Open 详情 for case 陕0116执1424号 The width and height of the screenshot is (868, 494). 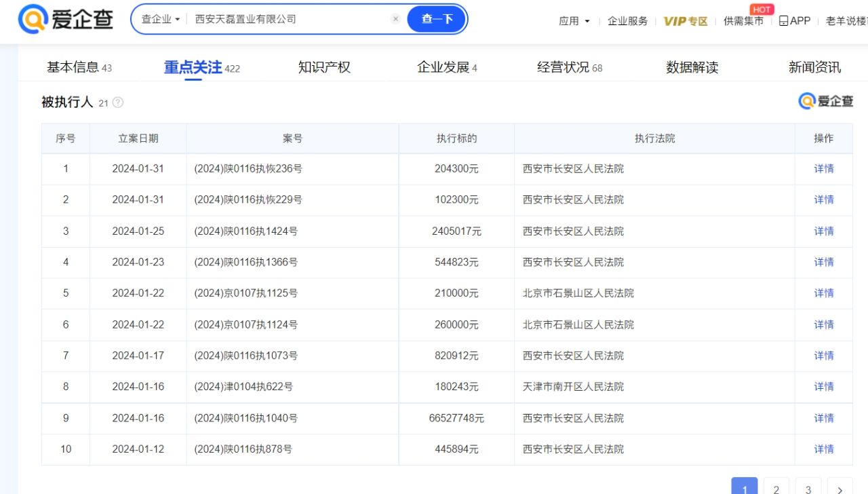pos(824,231)
